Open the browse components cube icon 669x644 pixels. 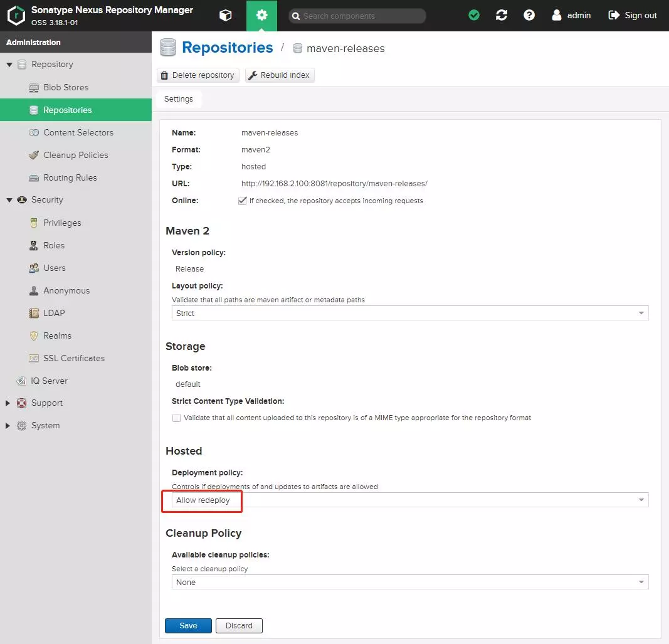coord(225,15)
